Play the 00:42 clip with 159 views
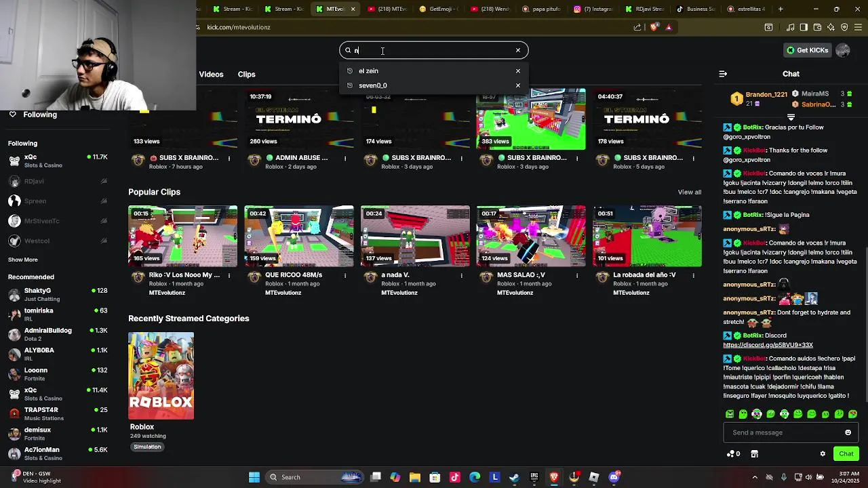This screenshot has height=488, width=868. pos(299,237)
